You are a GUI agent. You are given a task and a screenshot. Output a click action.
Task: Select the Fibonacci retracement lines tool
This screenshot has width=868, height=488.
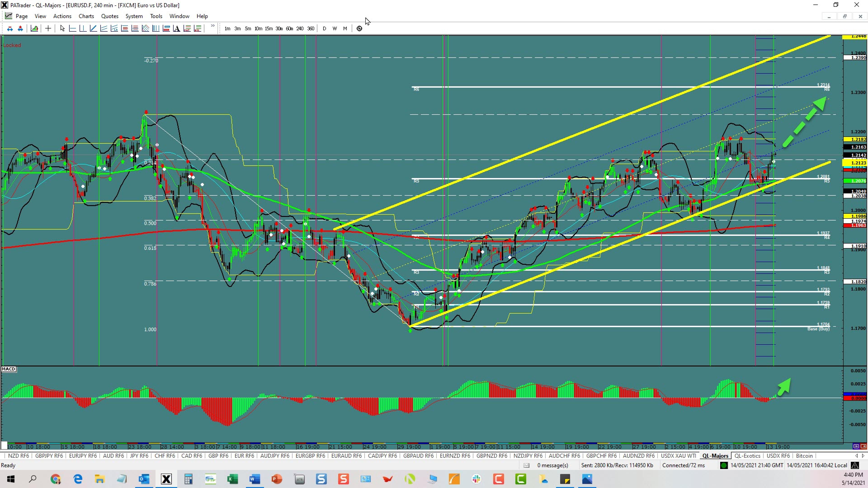tap(125, 29)
